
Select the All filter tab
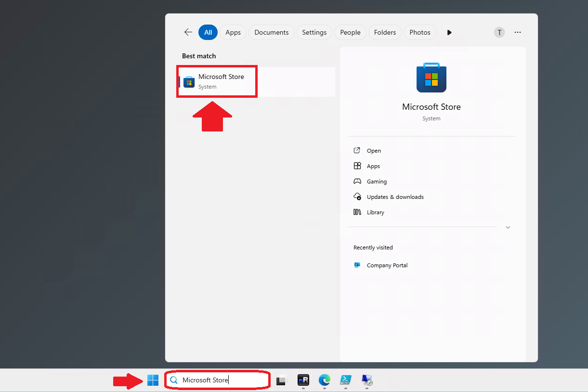[x=208, y=32]
